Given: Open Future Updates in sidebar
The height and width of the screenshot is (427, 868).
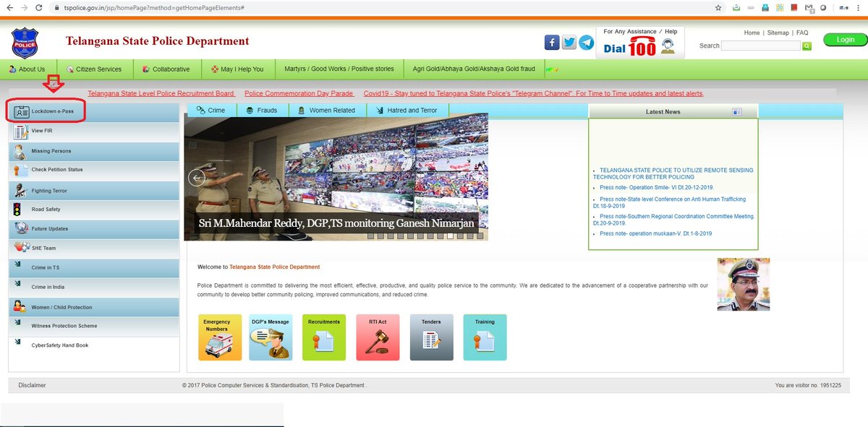Looking at the screenshot, I should (93, 229).
